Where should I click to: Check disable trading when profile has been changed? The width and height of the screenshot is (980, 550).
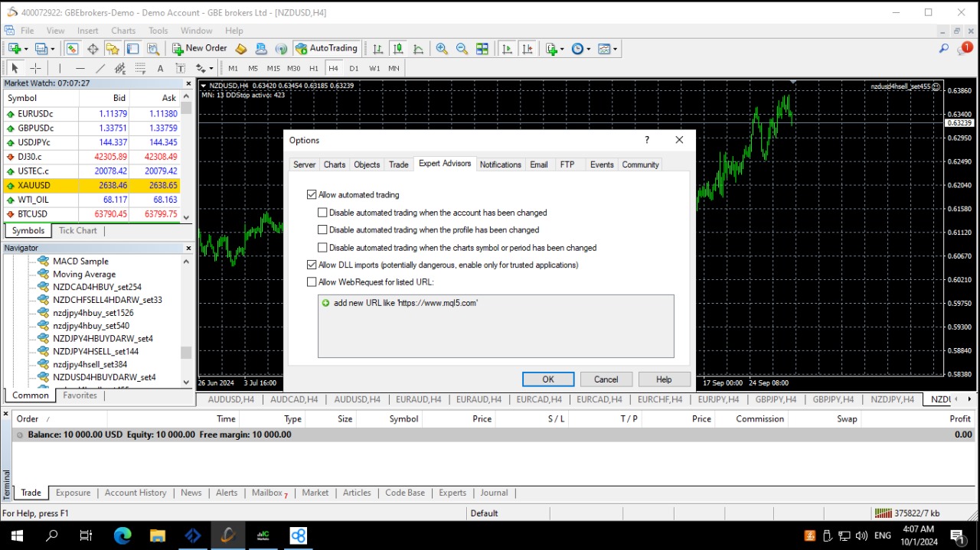click(322, 229)
